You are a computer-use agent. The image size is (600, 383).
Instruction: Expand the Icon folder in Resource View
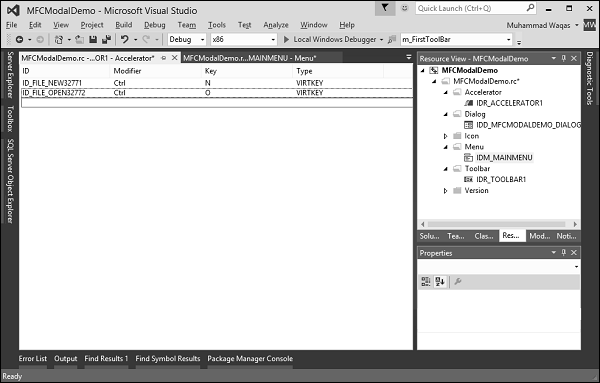(445, 136)
